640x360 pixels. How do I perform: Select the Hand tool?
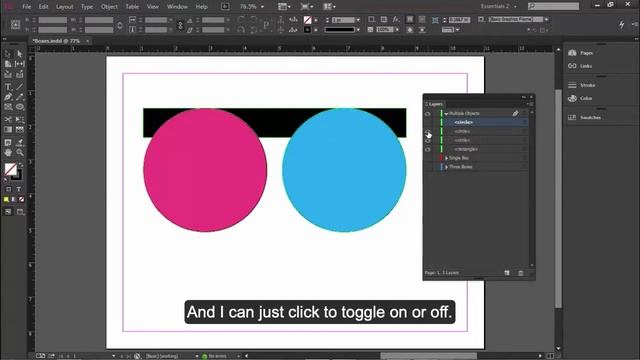(x=8, y=152)
